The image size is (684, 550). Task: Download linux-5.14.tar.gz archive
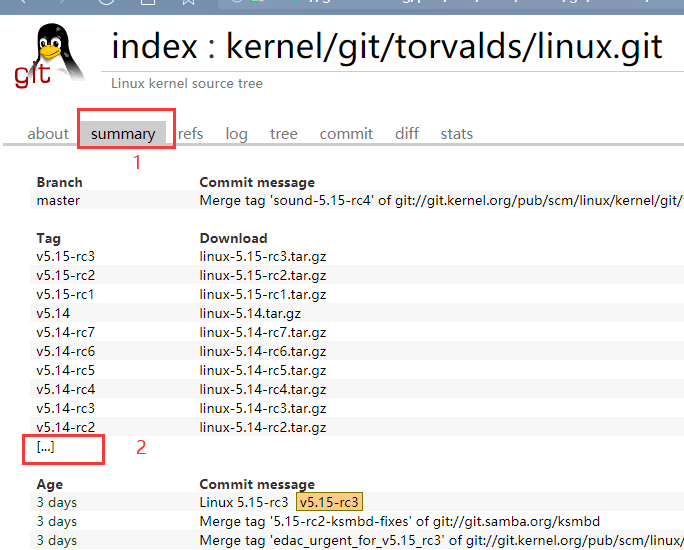(249, 314)
